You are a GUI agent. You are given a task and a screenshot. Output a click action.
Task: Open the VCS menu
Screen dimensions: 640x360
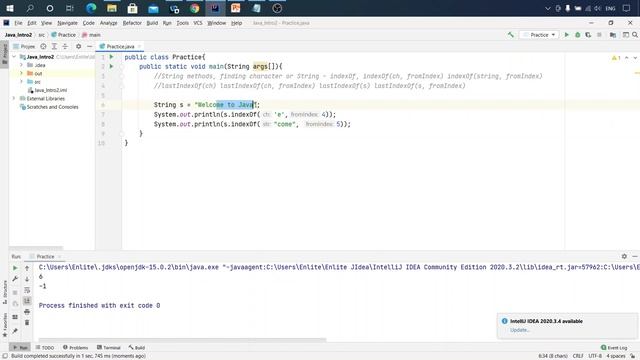198,23
